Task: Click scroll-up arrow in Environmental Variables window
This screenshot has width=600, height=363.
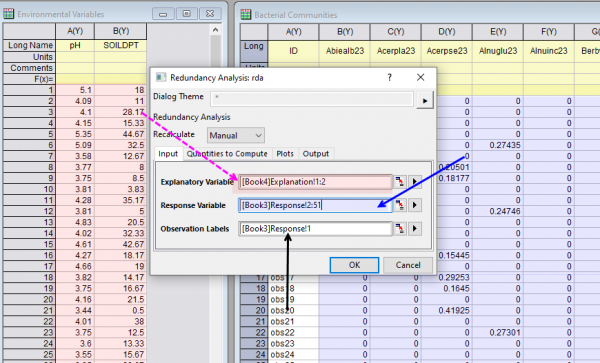Action: point(215,30)
